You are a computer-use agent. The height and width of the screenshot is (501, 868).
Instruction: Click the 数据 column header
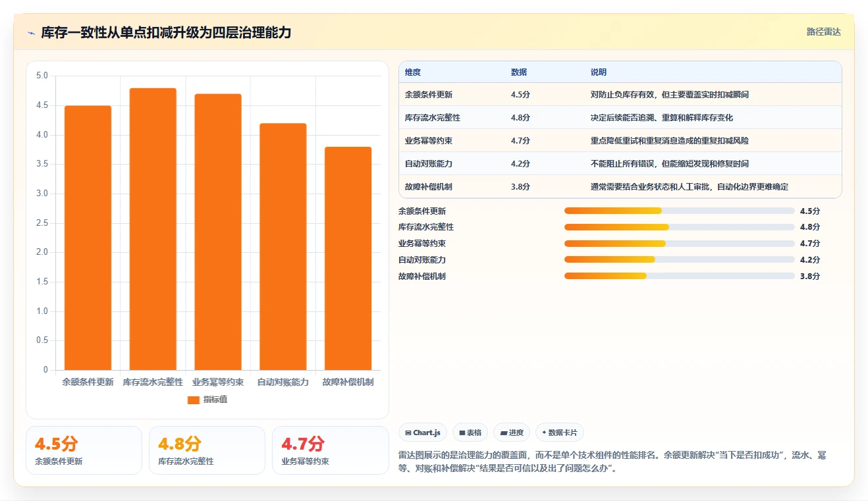click(x=519, y=72)
